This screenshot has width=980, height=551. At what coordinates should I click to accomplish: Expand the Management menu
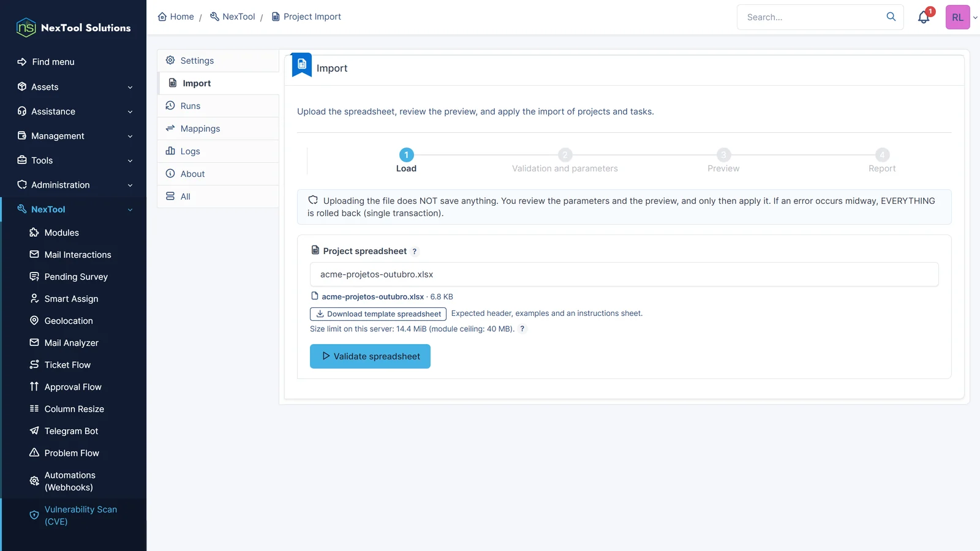coord(73,136)
